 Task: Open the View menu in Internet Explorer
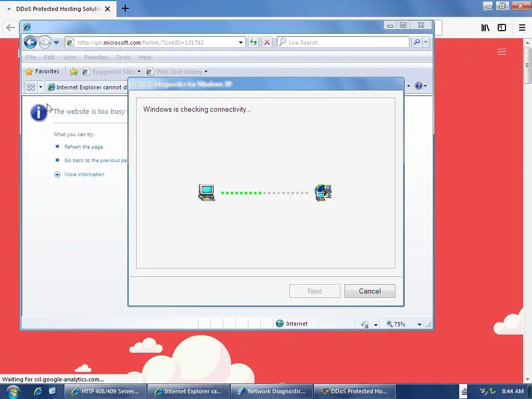pyautogui.click(x=69, y=57)
